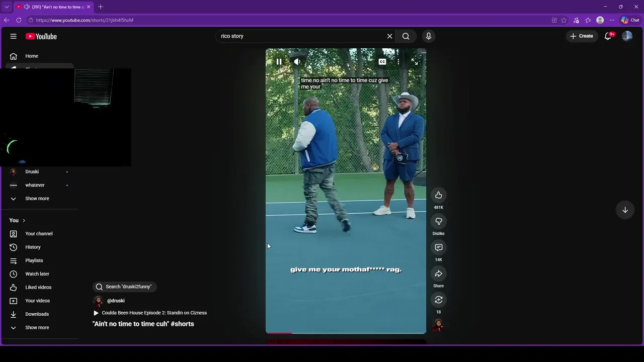Pause the Short with the pause button
This screenshot has width=644, height=362.
[x=279, y=62]
